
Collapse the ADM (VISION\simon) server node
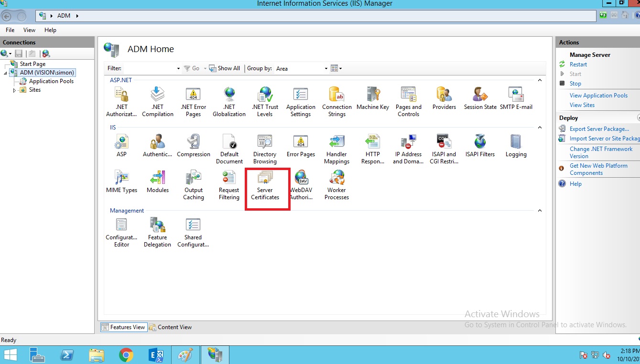[x=6, y=73]
